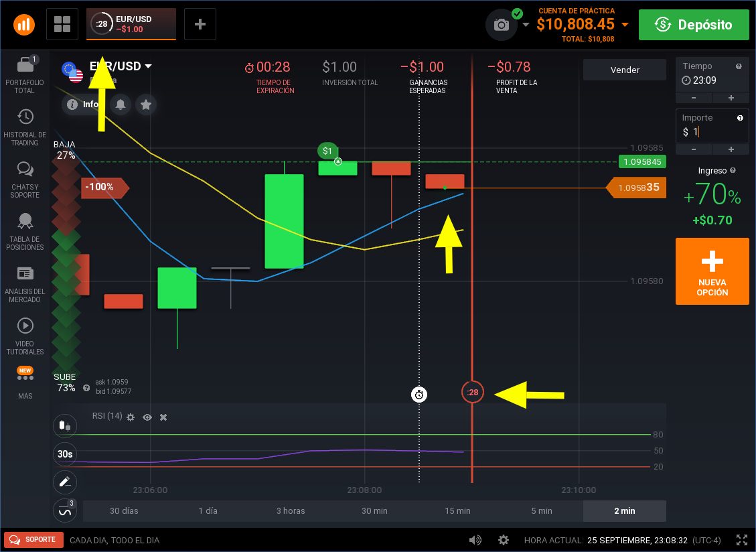Click the red Soporte button
This screenshot has width=756, height=552.
[x=33, y=539]
